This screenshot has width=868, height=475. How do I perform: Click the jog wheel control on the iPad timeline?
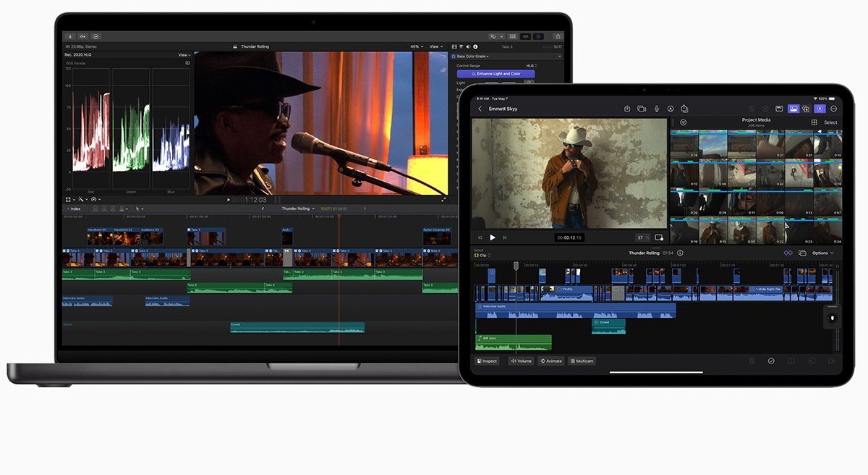point(832,318)
